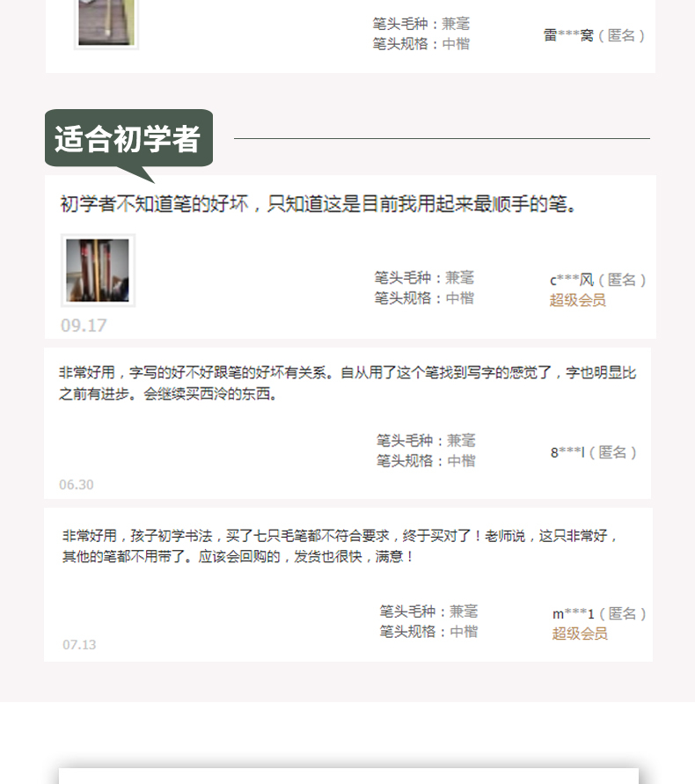
Task: Click the 07.13 review date
Action: [79, 644]
